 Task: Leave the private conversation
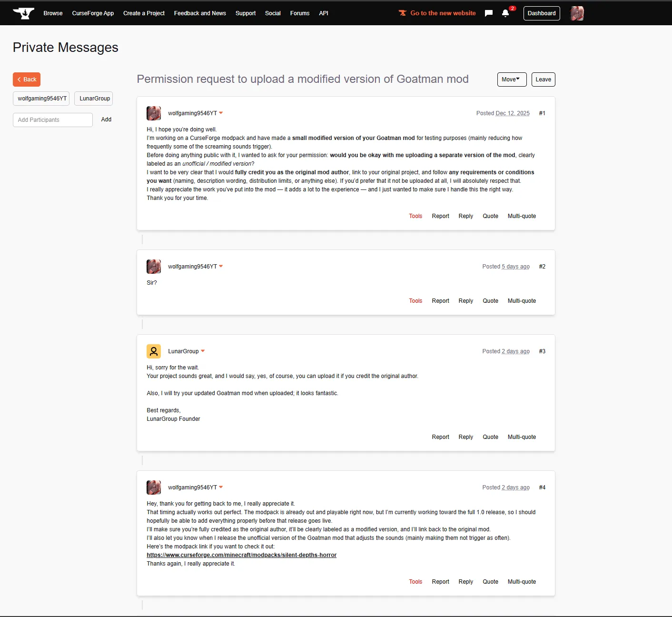(x=543, y=80)
